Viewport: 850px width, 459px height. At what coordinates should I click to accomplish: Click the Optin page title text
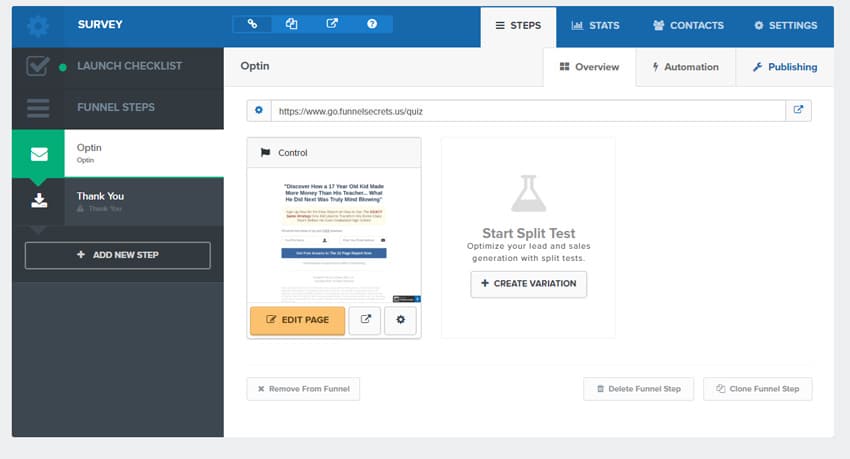(255, 66)
